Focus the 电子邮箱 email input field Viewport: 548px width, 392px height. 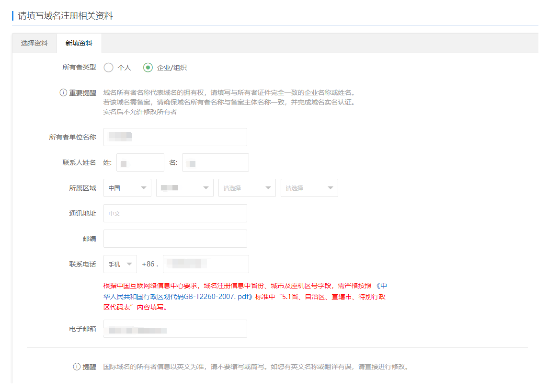(x=175, y=329)
